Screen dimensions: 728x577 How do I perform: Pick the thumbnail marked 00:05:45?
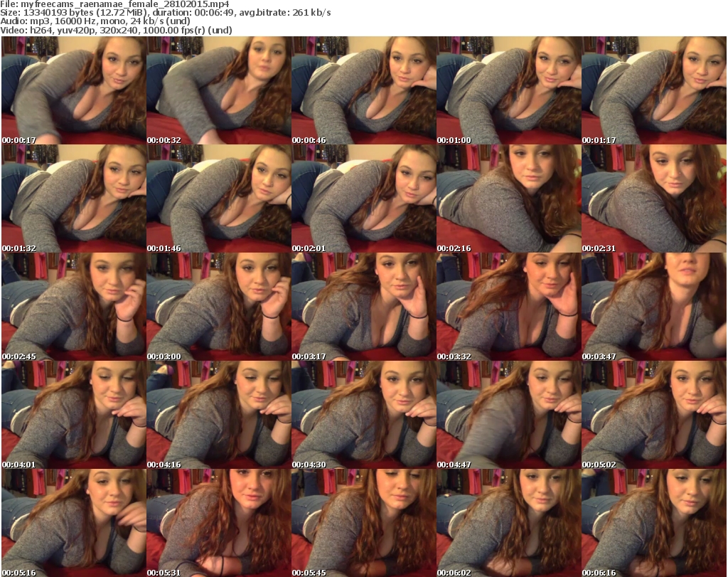point(363,523)
